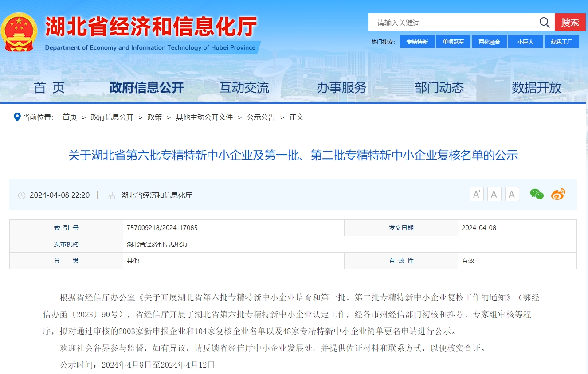Click the blue location pin icon
The height and width of the screenshot is (374, 588).
[17, 117]
